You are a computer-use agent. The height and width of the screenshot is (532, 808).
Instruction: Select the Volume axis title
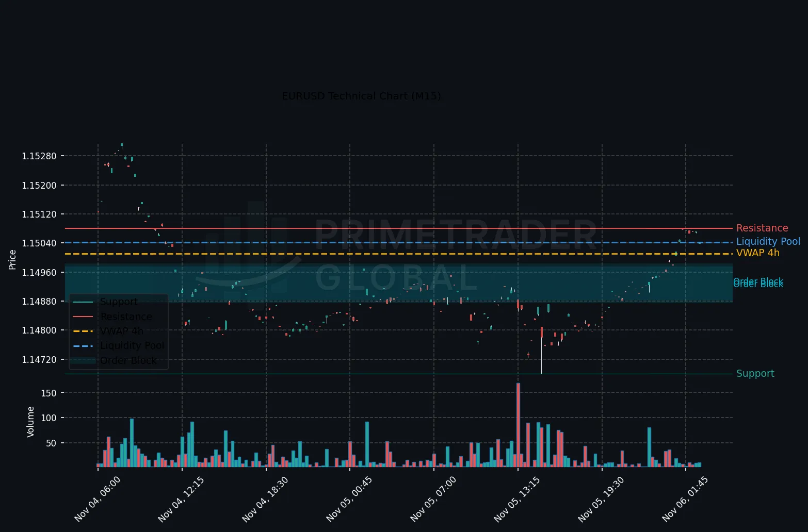click(x=30, y=422)
